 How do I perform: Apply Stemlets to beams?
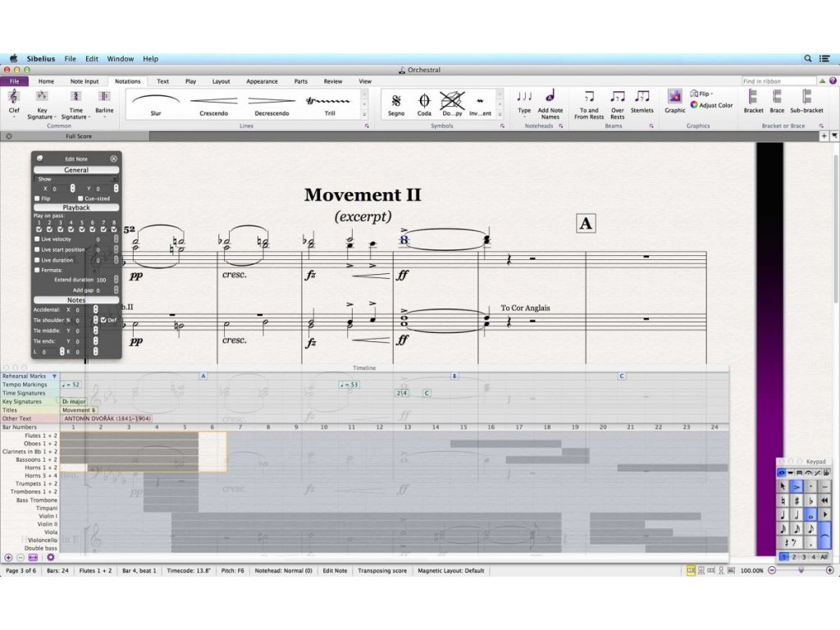641,102
